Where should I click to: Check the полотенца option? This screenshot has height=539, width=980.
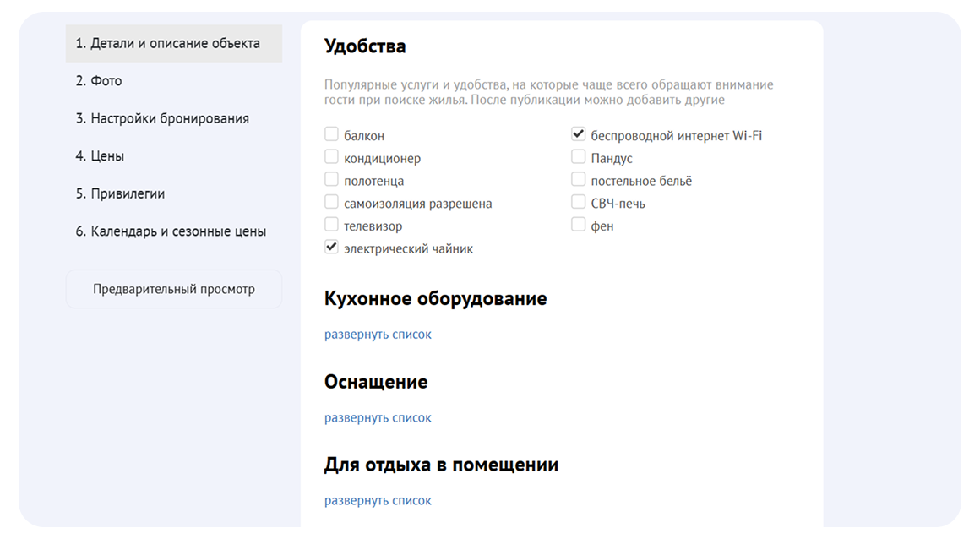tap(332, 180)
